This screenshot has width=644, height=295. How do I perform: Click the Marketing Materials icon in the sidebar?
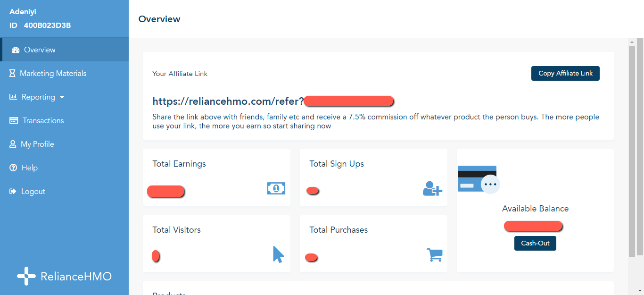coord(11,73)
